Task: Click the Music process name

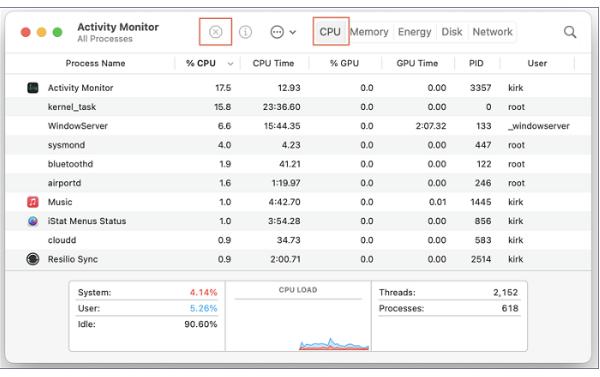Action: 60,202
